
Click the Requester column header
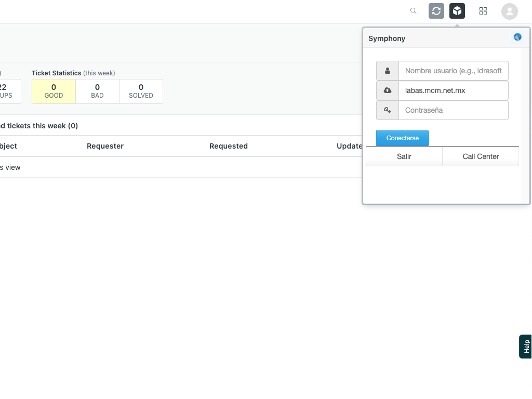point(105,146)
